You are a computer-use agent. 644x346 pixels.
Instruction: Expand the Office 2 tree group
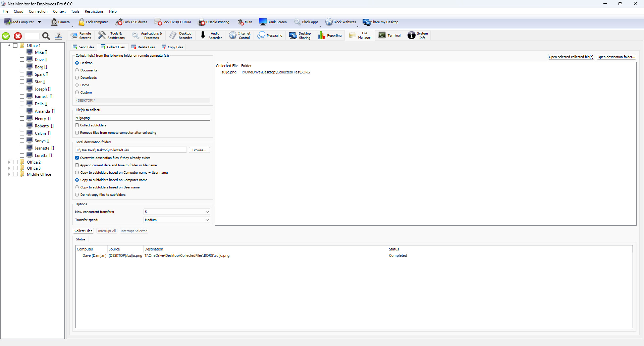pos(9,162)
